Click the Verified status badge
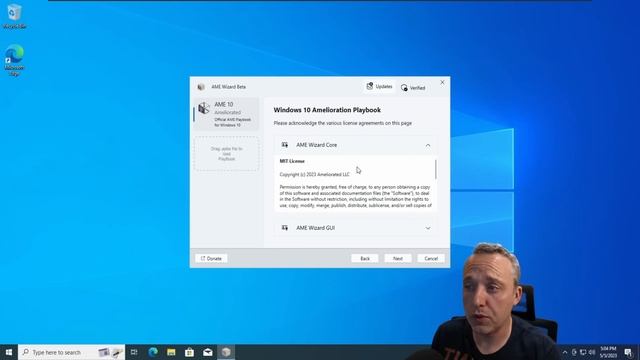The width and height of the screenshot is (640, 360). (x=413, y=88)
